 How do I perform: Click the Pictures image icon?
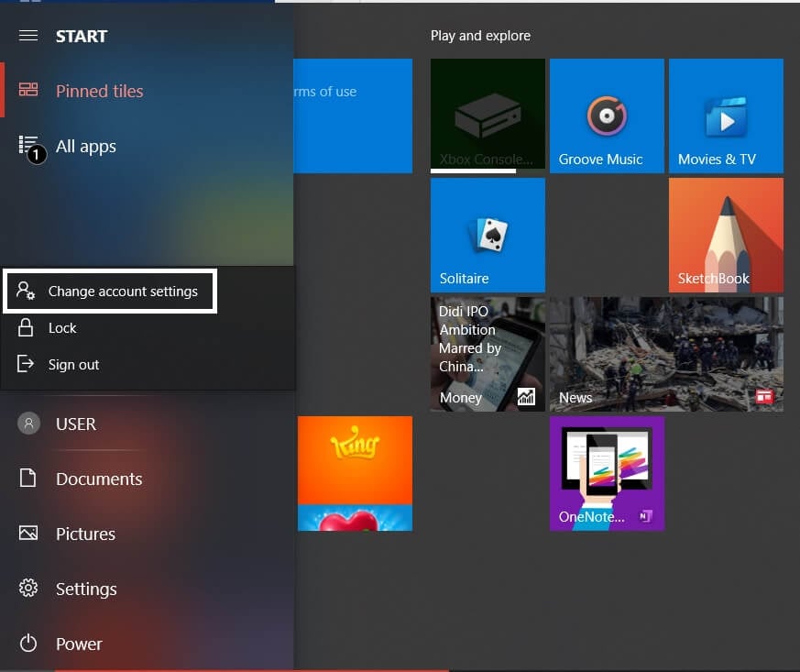[28, 533]
